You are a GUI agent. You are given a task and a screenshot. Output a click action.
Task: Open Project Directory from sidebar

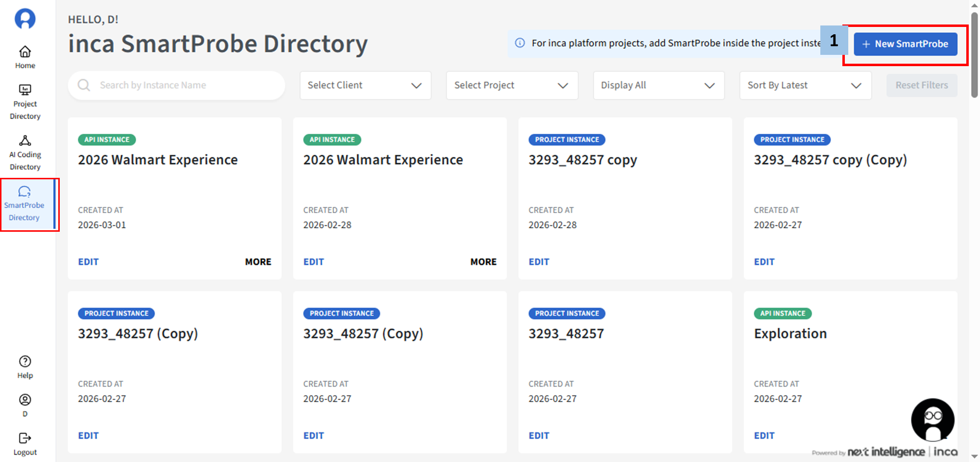click(25, 90)
